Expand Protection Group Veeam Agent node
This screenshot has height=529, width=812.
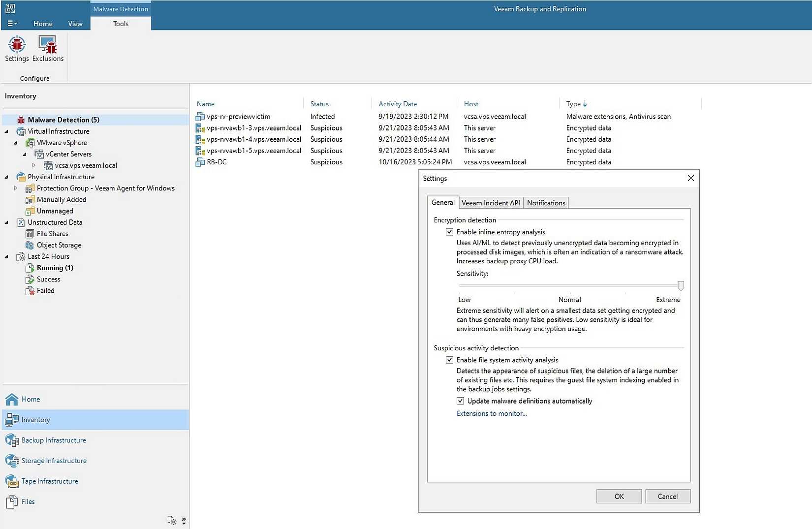(x=16, y=188)
